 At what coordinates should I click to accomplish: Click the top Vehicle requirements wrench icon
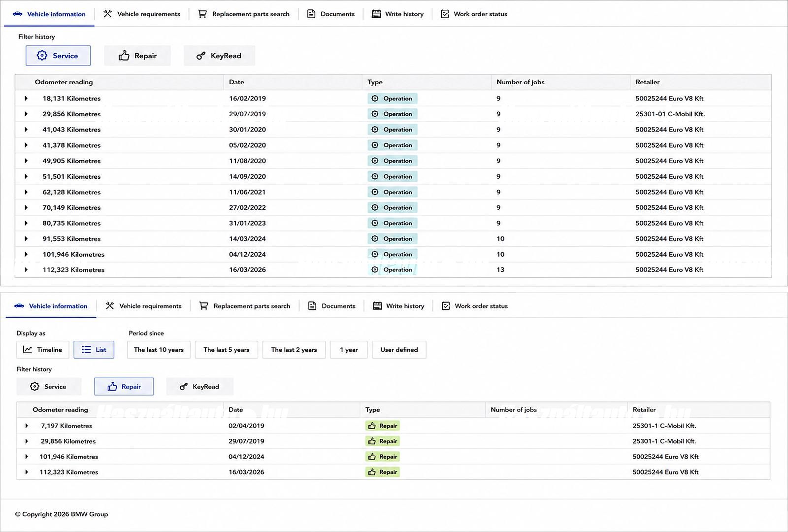click(107, 14)
